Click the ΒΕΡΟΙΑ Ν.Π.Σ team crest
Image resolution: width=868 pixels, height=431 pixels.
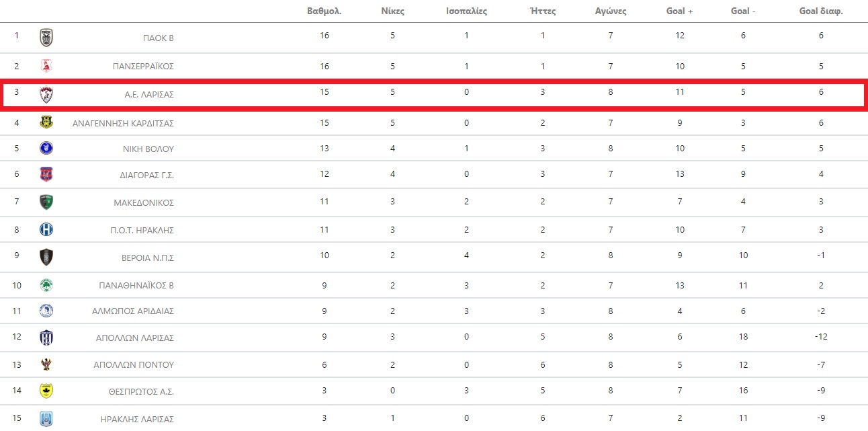click(x=46, y=257)
